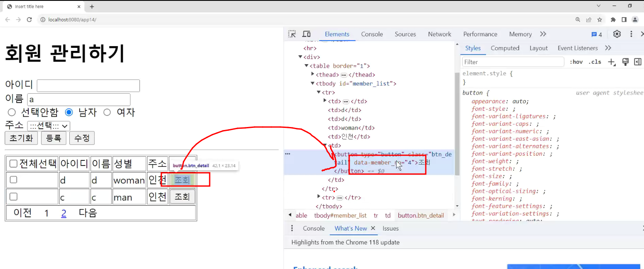This screenshot has height=269, width=644.
Task: Click the 아이디 input field
Action: point(89,86)
